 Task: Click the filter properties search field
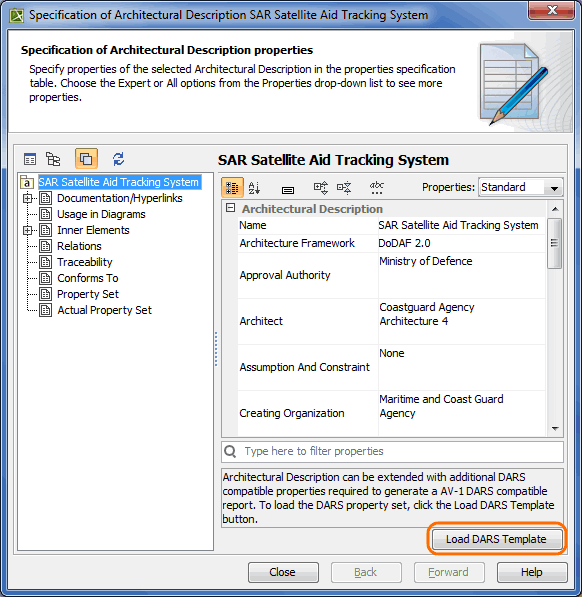click(x=392, y=451)
